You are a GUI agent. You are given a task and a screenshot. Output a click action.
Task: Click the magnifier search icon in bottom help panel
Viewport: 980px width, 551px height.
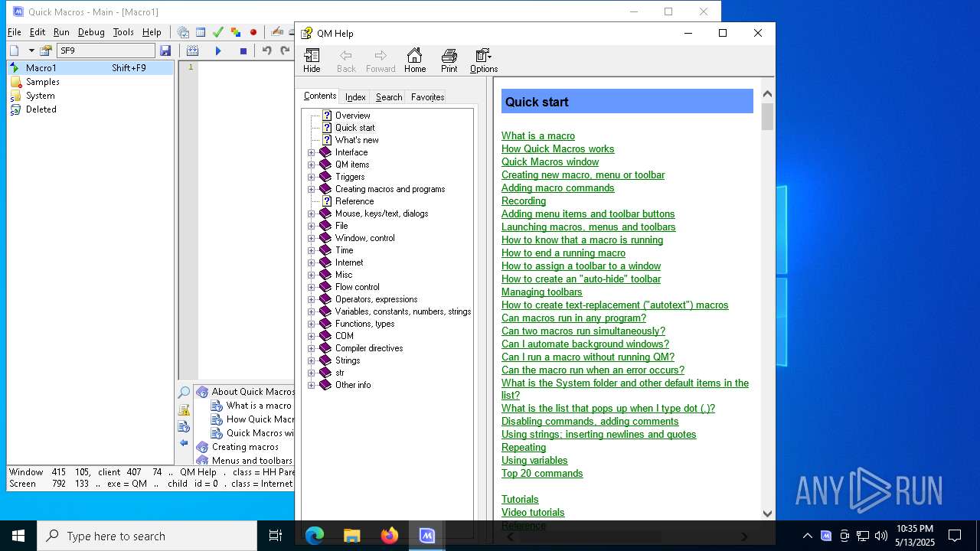pos(184,393)
